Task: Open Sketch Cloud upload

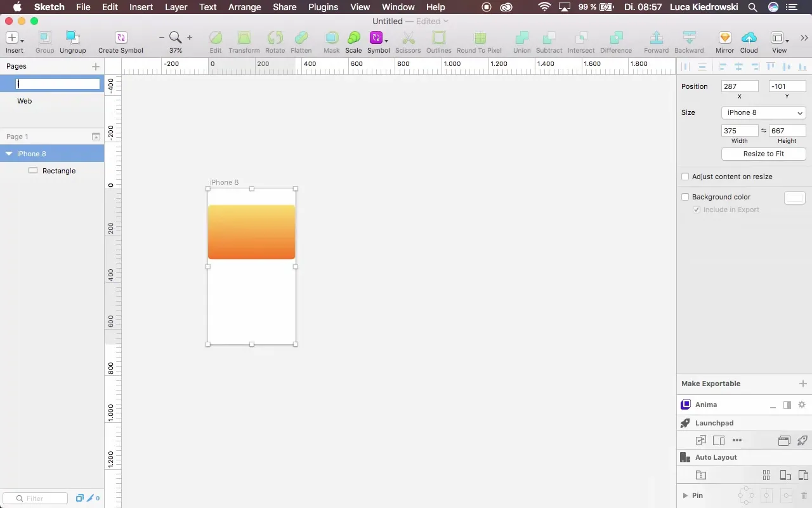Action: point(749,38)
